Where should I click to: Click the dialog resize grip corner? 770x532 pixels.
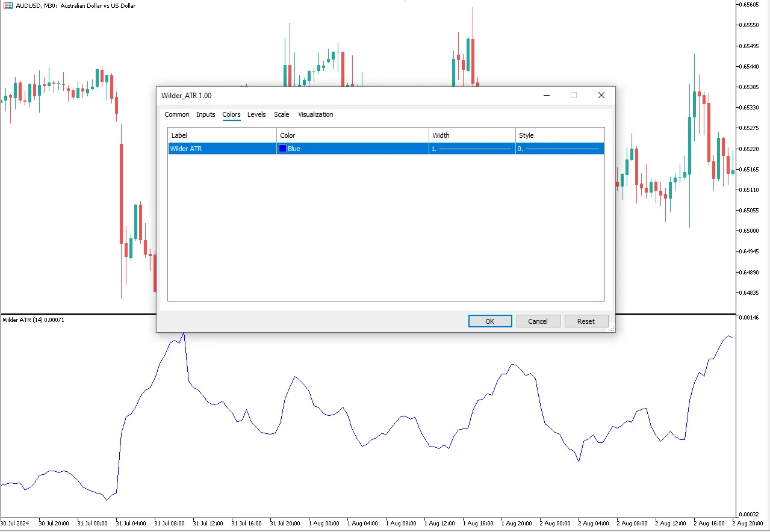coord(611,329)
